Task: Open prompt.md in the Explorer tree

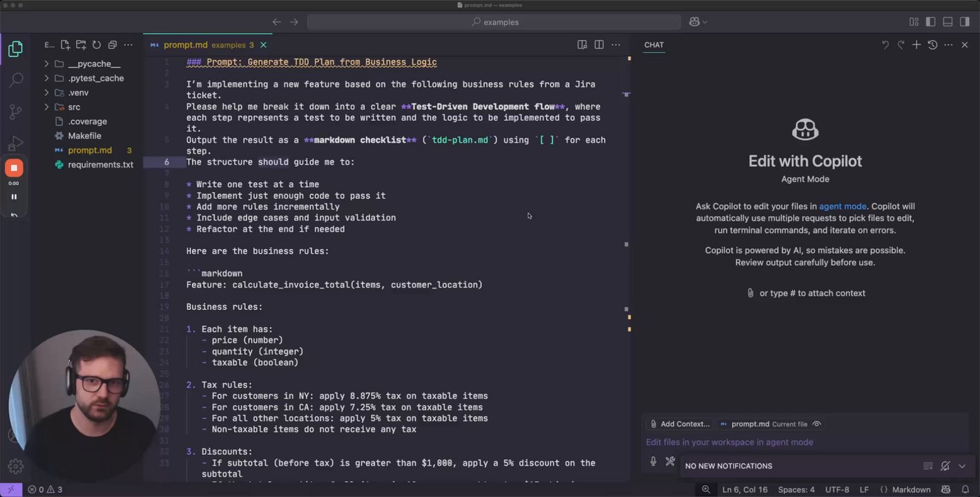Action: 90,150
